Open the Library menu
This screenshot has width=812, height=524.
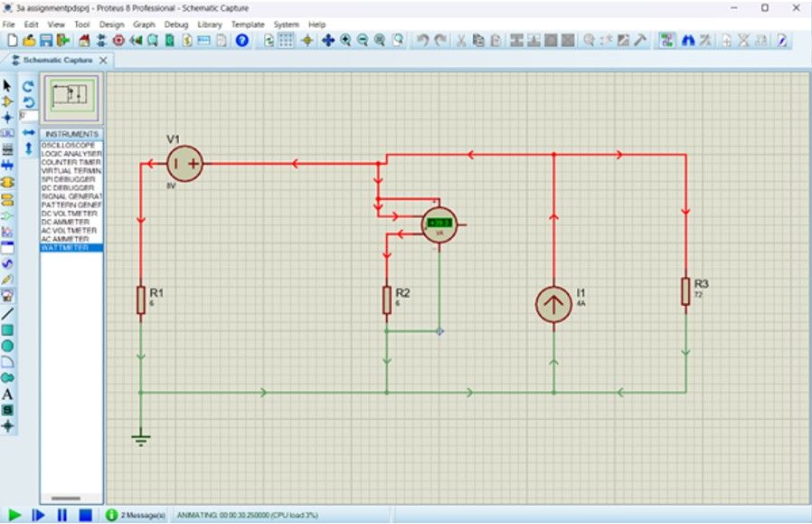pos(210,24)
